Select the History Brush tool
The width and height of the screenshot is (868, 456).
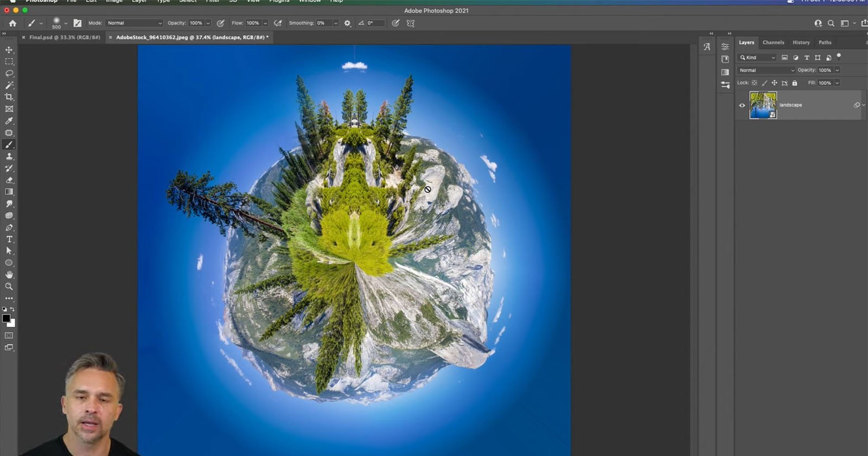point(9,168)
